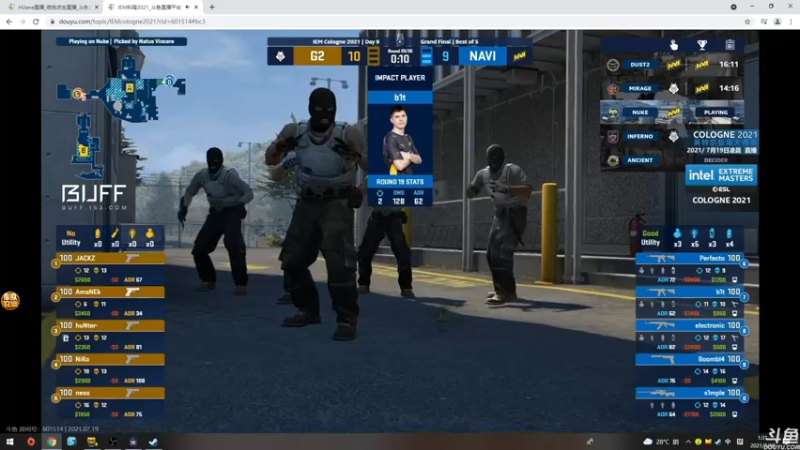Click the NAVI team name on the scoreboard
The width and height of the screenshot is (800, 450).
pos(483,56)
